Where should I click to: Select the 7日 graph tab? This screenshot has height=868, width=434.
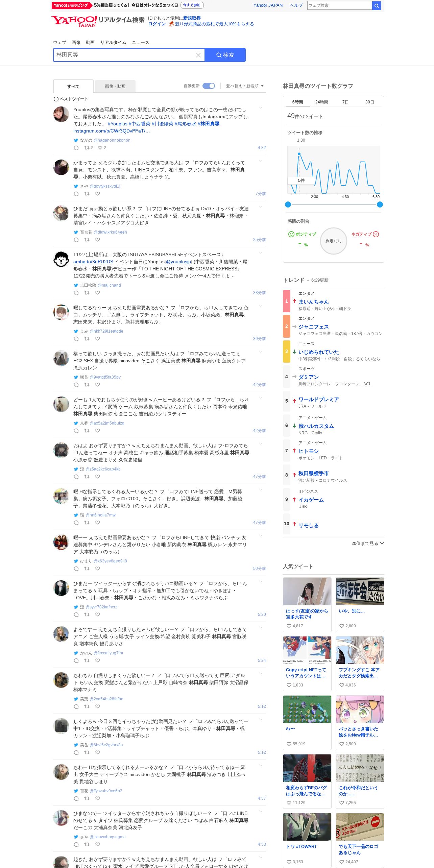coord(345,102)
